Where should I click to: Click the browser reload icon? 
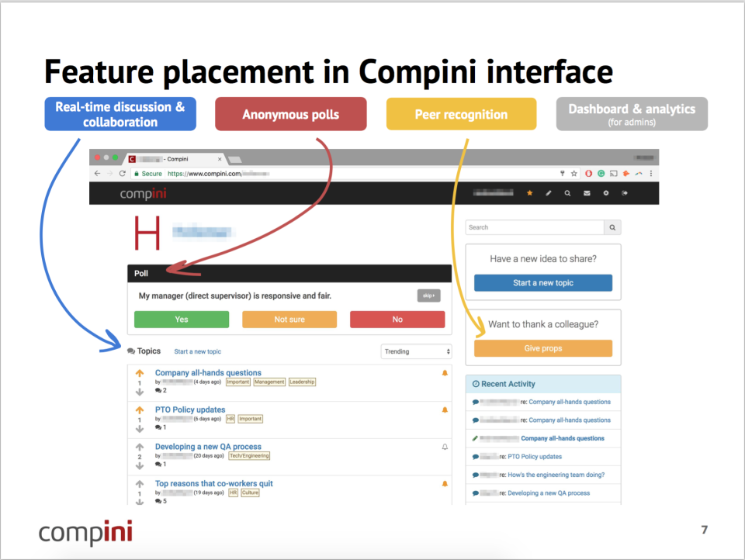pos(123,173)
